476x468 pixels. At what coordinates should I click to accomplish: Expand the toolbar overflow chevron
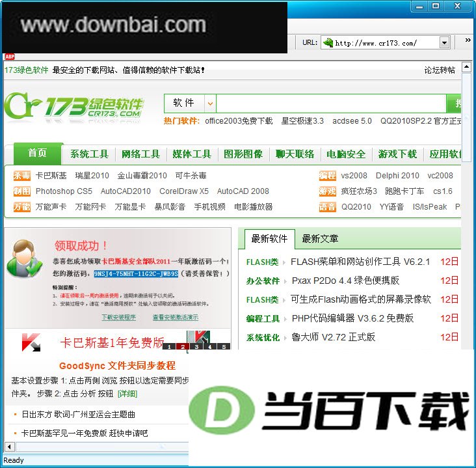[x=468, y=40]
